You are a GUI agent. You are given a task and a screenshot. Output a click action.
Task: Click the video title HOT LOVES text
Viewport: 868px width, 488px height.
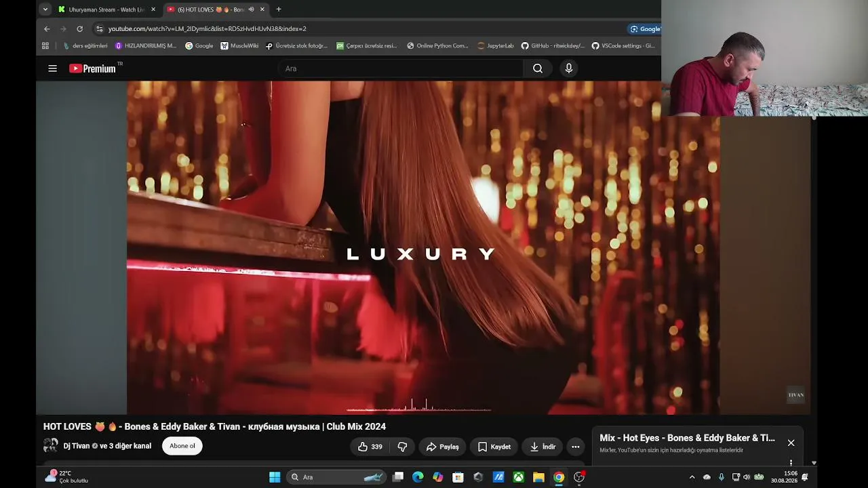(214, 426)
